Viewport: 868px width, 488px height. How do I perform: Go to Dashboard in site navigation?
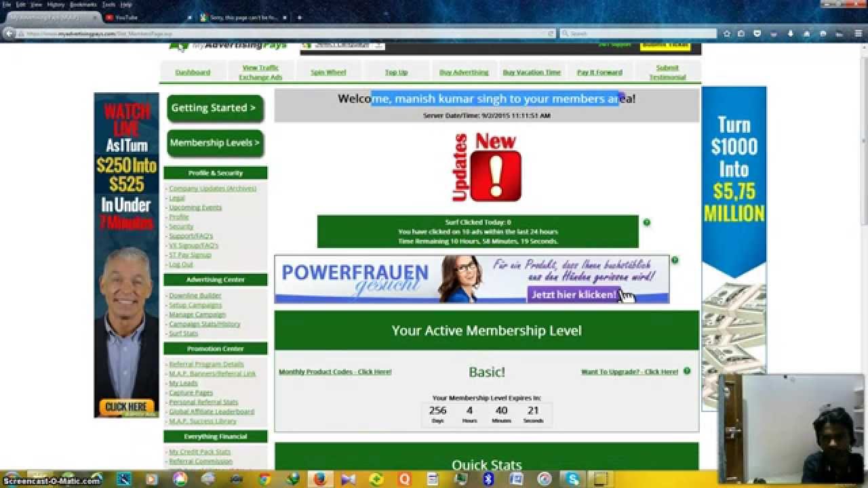[x=193, y=73]
